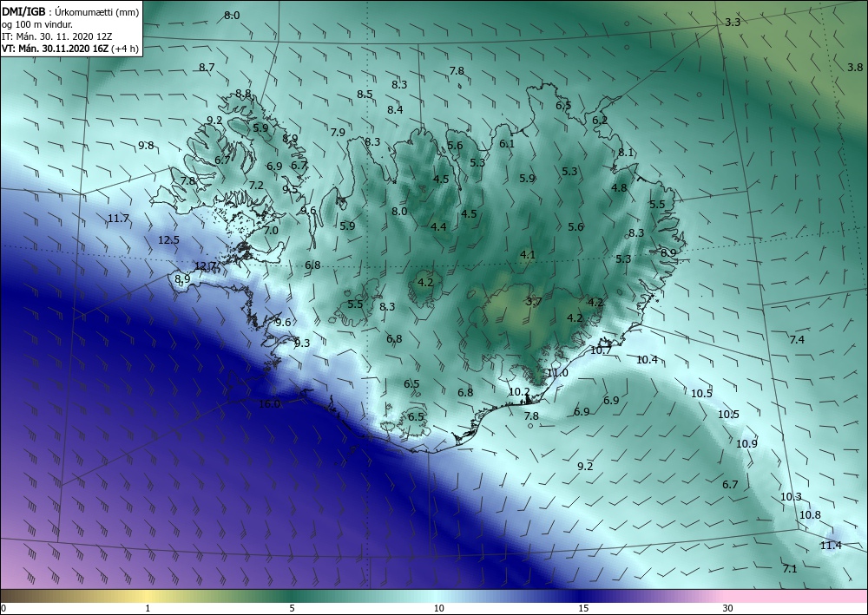Click the 30 label on the color scale
Image resolution: width=868 pixels, height=615 pixels.
click(727, 608)
